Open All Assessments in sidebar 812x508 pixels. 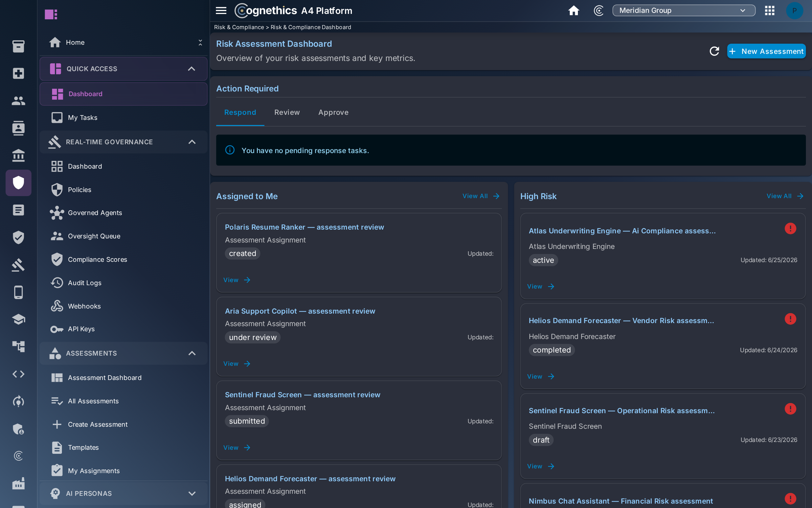click(x=123, y=401)
